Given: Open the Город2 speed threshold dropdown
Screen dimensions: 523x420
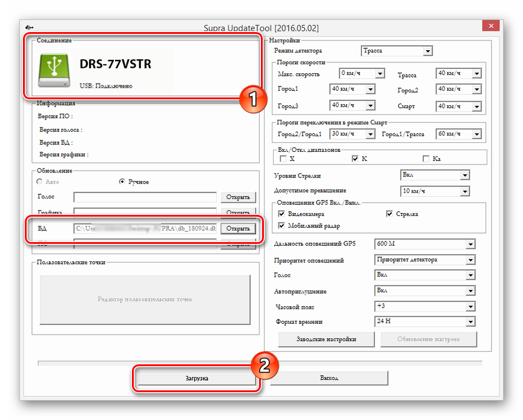Looking at the screenshot, I should click(459, 89).
